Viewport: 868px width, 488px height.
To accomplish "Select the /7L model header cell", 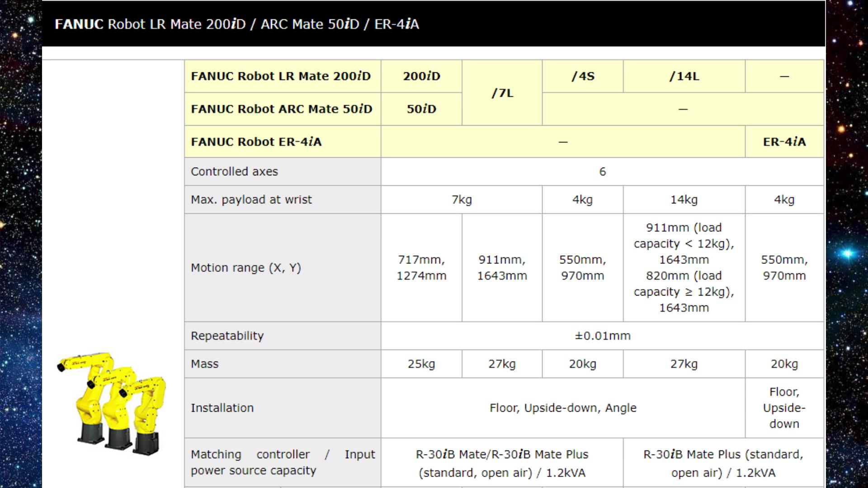I will [x=502, y=93].
